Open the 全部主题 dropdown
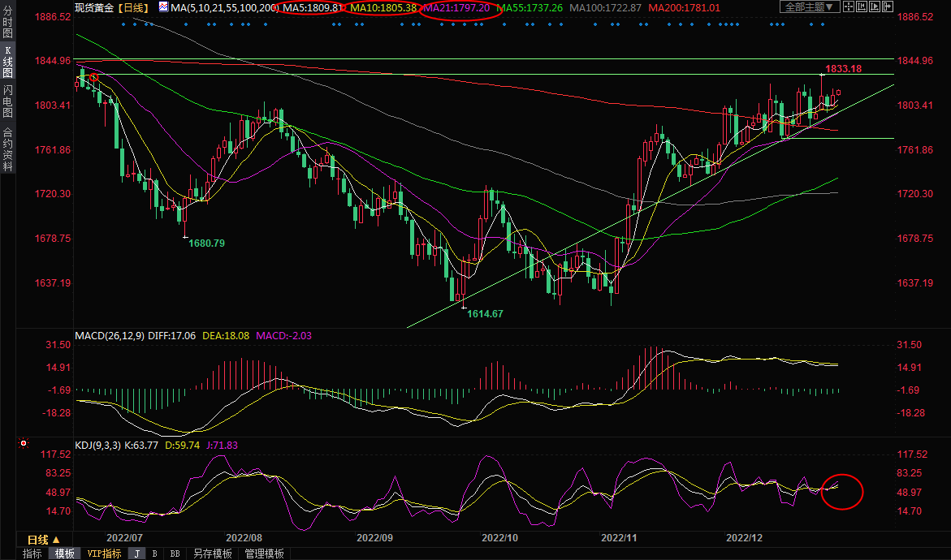The height and width of the screenshot is (560, 951). pos(807,7)
